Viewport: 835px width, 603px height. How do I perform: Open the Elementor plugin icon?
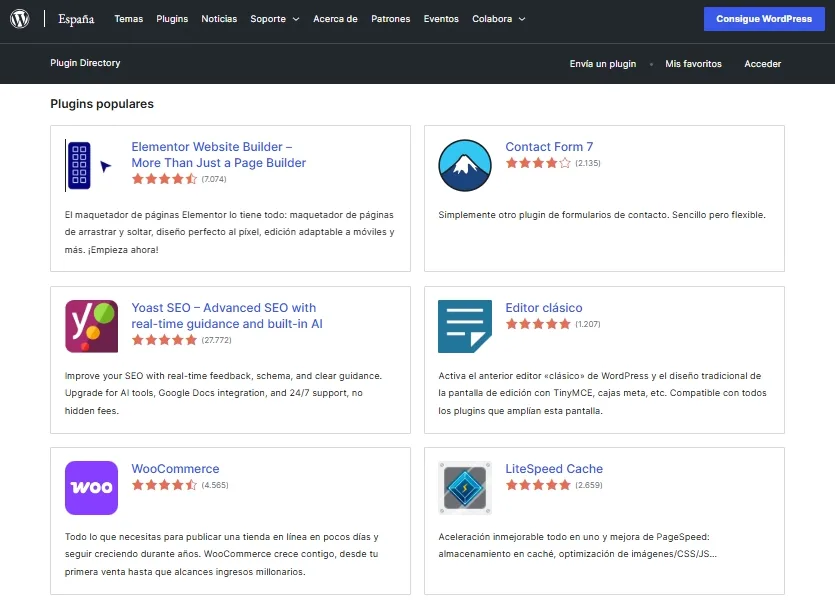click(91, 166)
